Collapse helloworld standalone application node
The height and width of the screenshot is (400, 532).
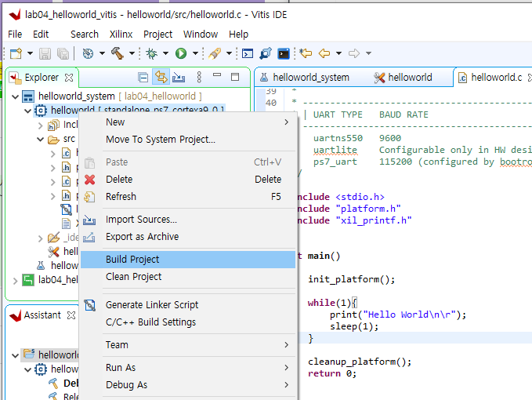[28, 111]
